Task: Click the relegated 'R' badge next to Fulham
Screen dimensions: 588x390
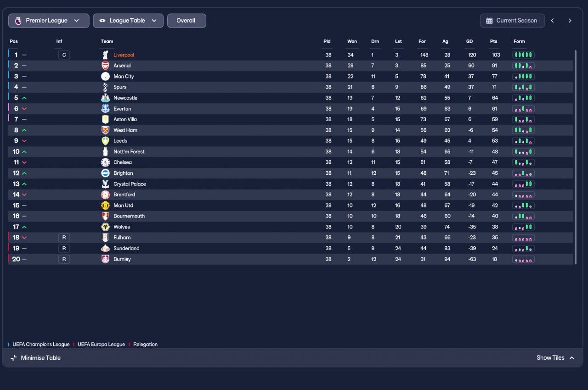Action: (64, 238)
